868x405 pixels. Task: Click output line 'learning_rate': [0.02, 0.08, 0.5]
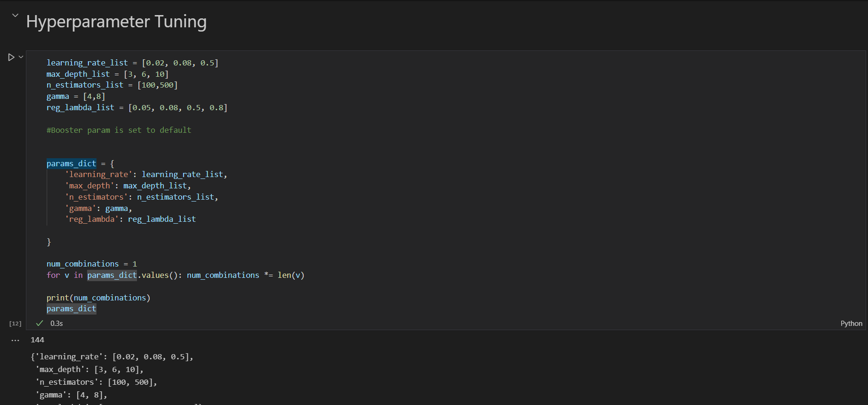point(112,356)
